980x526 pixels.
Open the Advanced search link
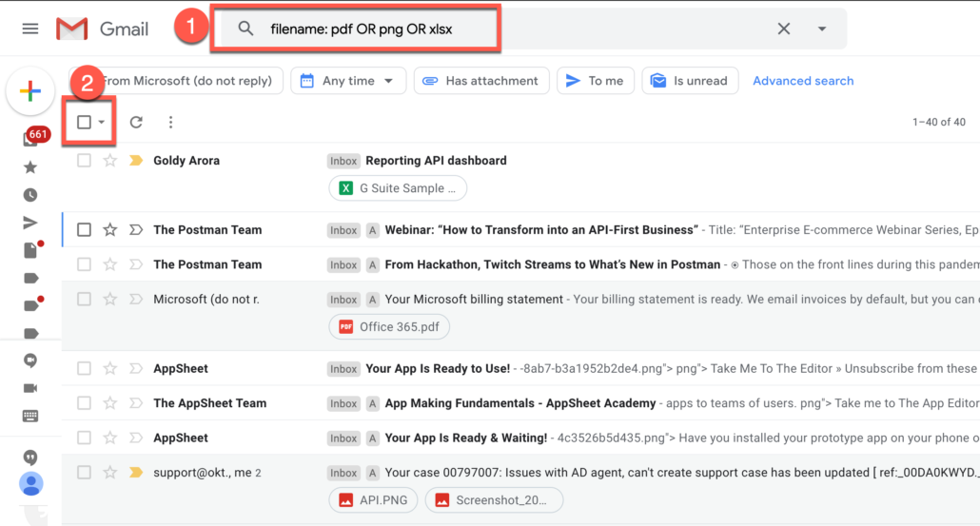[803, 81]
